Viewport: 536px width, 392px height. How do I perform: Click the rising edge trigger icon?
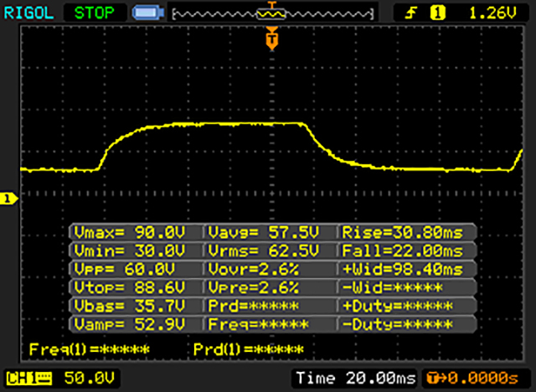pos(410,13)
